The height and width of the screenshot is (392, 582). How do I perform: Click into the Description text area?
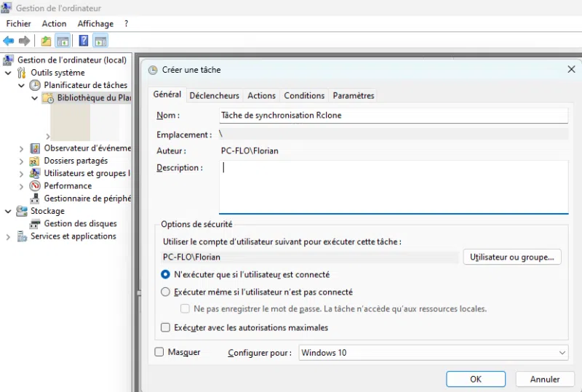tap(394, 187)
